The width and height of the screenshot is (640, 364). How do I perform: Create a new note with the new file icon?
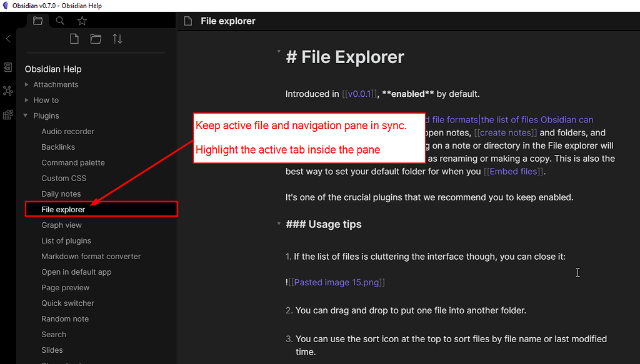[74, 38]
